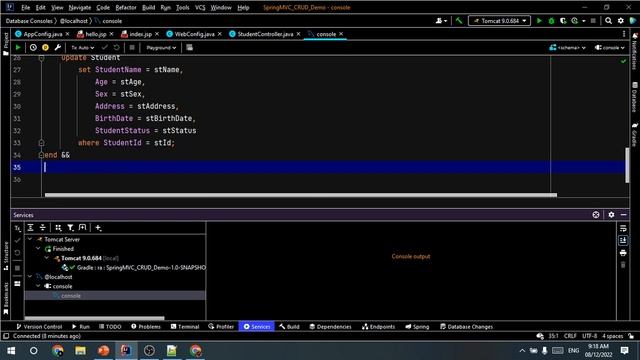Click the CRLF line separator in status bar
This screenshot has width=640, height=360.
(x=570, y=336)
